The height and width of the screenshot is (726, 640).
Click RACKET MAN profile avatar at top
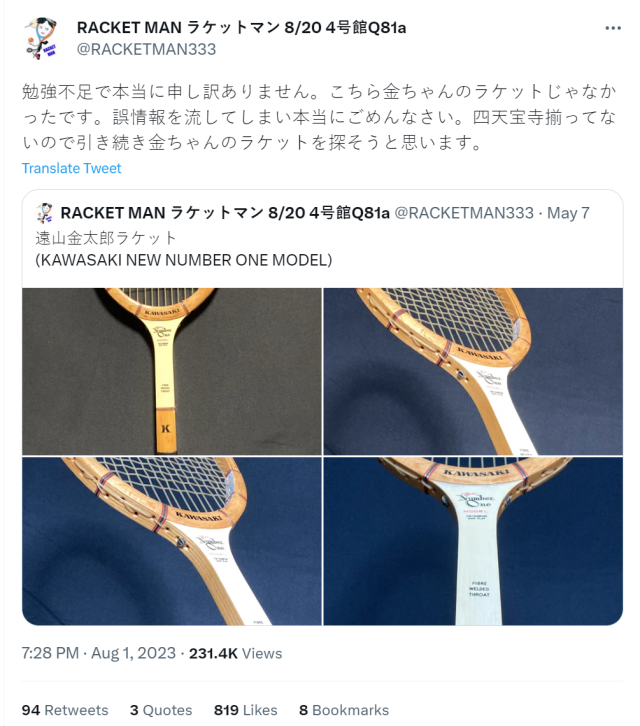tap(41, 38)
